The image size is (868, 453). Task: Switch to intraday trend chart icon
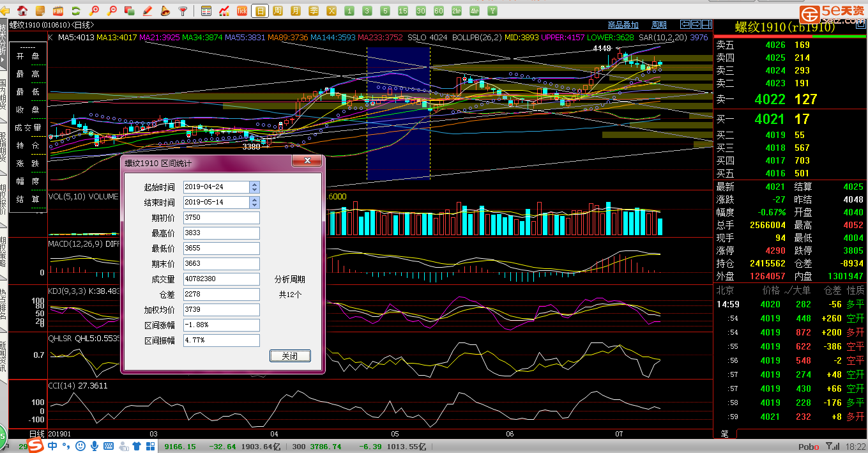click(x=224, y=11)
